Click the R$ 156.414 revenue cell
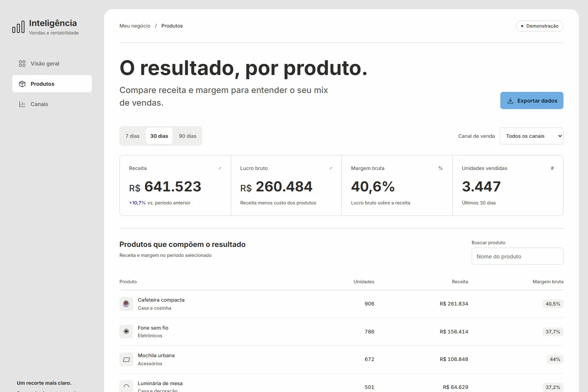Image resolution: width=588 pixels, height=392 pixels. coord(454,332)
